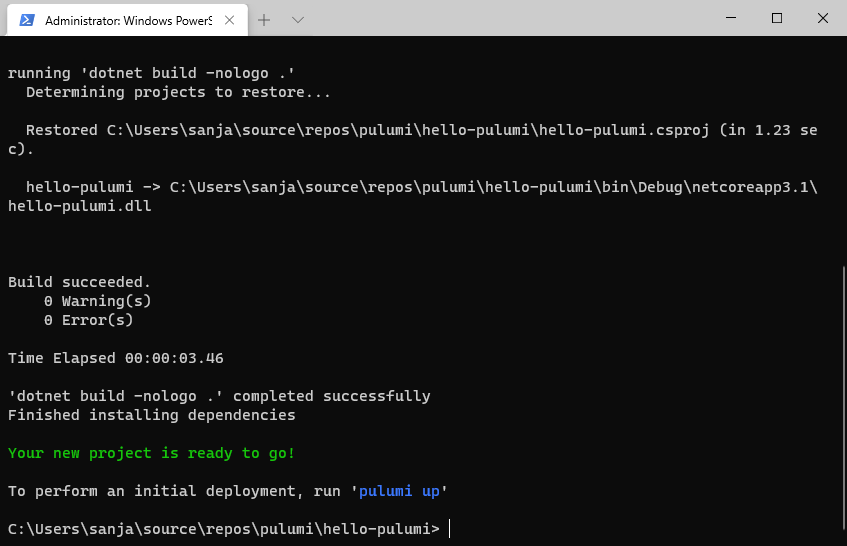
Task: Click the 'pulumi up' command text
Action: tap(399, 491)
